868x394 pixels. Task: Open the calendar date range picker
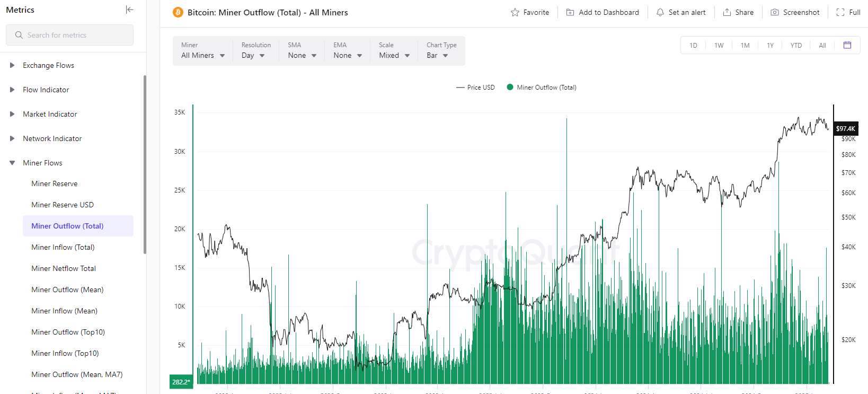coord(847,45)
